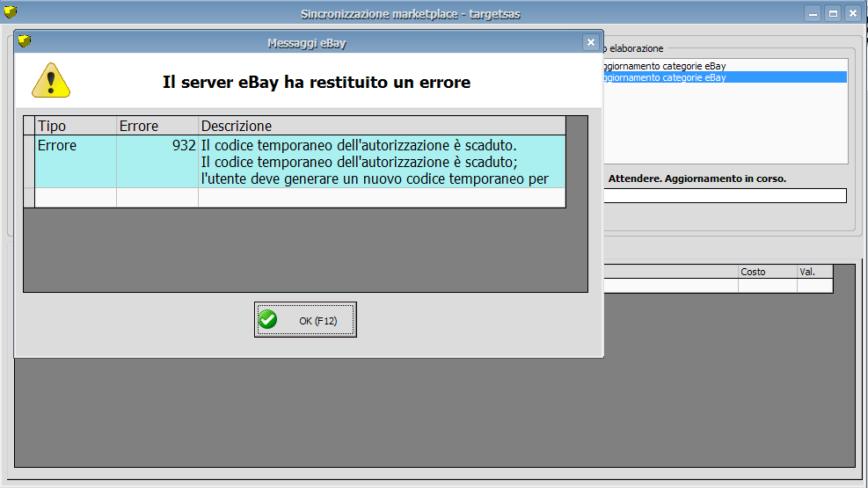Click the update progress bar in main window

[726, 195]
